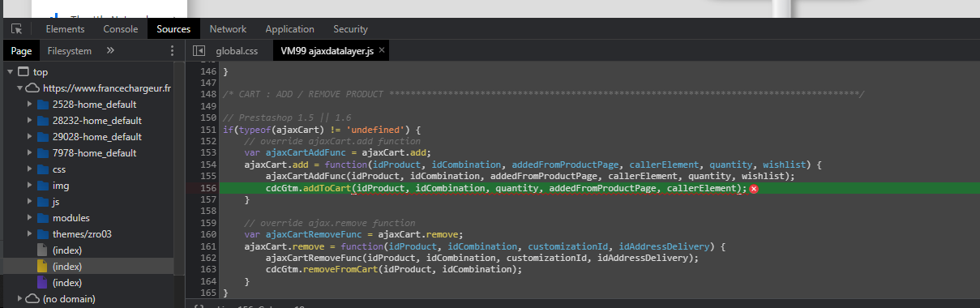The width and height of the screenshot is (980, 308).
Task: Click the idAddressDelivery parameter on line 161
Action: (x=665, y=246)
